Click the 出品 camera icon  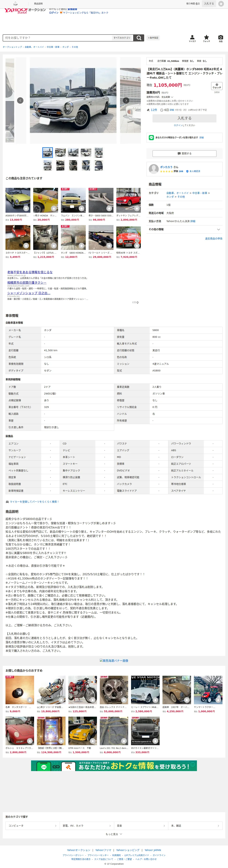[x=221, y=38]
